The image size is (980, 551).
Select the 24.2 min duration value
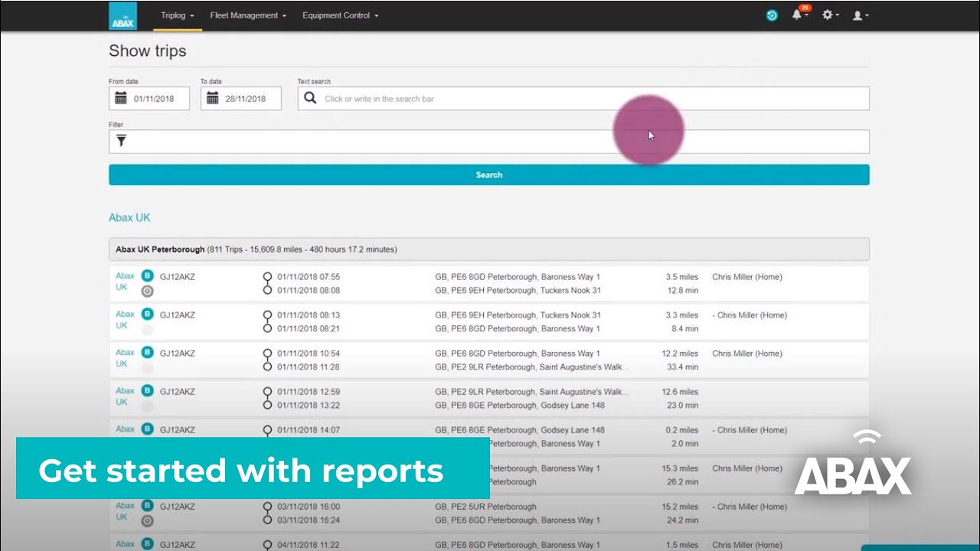pyautogui.click(x=682, y=520)
